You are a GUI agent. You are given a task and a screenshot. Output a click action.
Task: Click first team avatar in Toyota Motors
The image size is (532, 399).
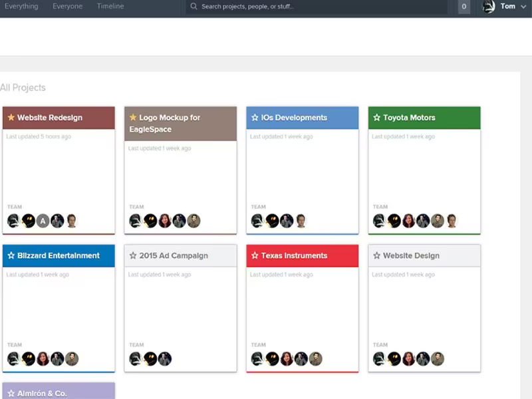[379, 221]
